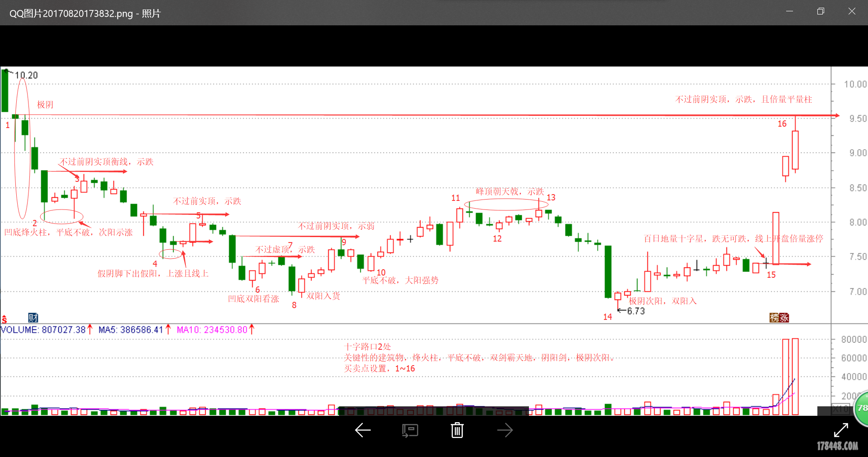Expand photo to full screen with diagonal arrows

841,430
